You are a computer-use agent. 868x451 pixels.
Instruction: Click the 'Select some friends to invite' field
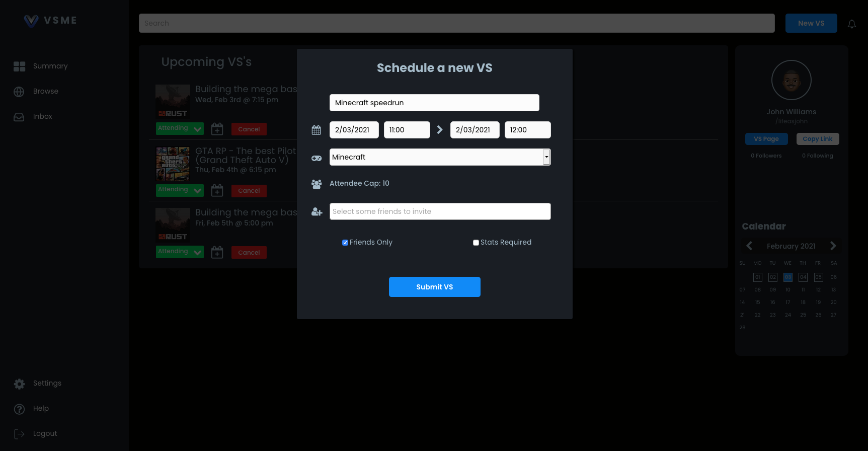[x=440, y=211]
